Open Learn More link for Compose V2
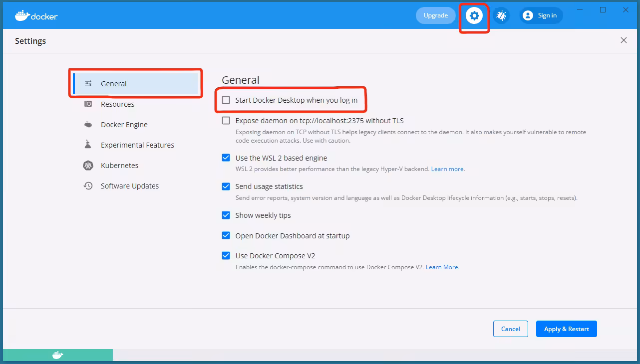Viewport: 640px width, 364px height. 442,267
